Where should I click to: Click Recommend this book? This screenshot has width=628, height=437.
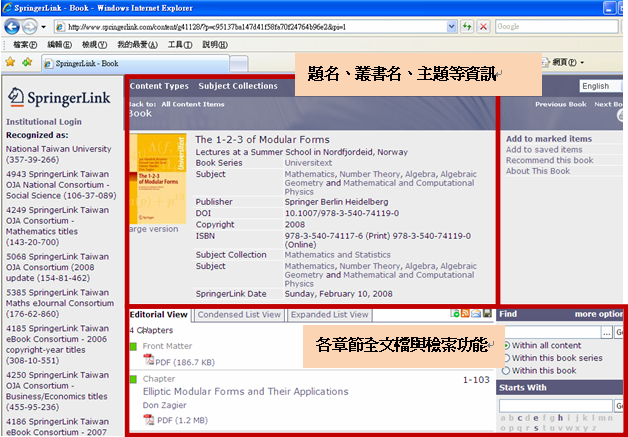(x=550, y=160)
